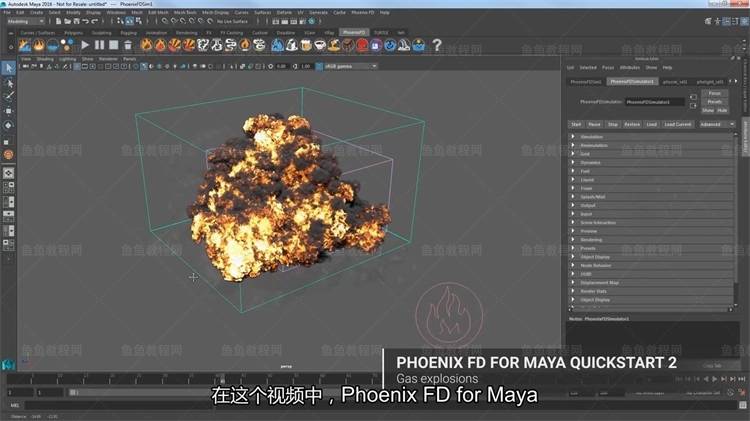This screenshot has width=750, height=421.
Task: Click the Redo arrow icon
Action: pyautogui.click(x=95, y=21)
